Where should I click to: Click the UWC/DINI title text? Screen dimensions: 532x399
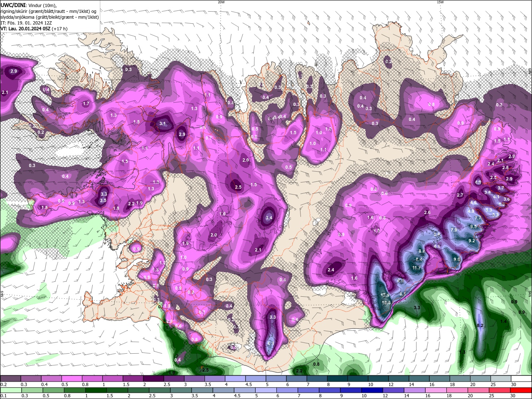coord(13,5)
